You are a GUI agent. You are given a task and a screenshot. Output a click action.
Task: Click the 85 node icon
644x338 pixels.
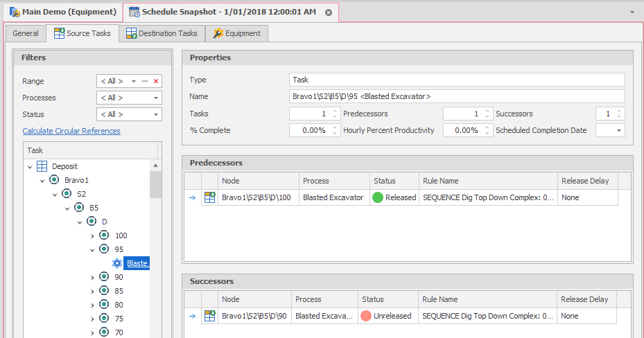(x=104, y=290)
